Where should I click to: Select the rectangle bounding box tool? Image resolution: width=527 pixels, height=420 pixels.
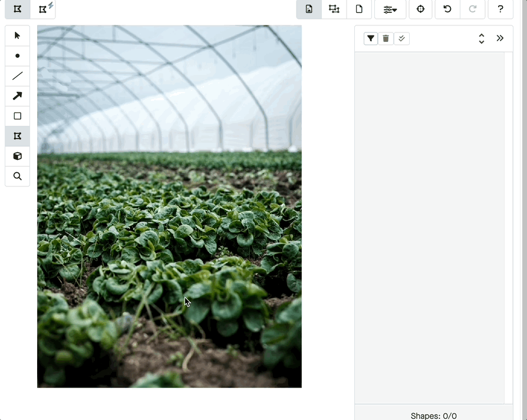click(x=18, y=116)
